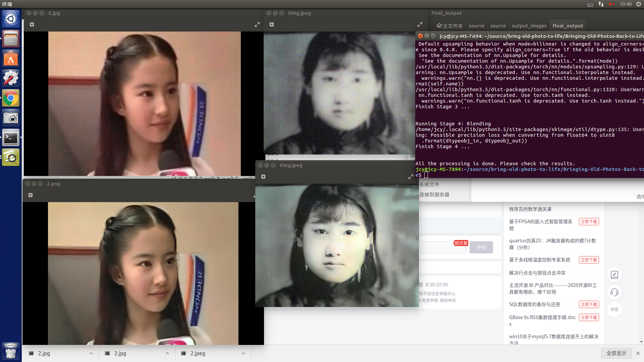
Task: Click the 和不良信息举报中心 footer link
Action: click(x=437, y=294)
